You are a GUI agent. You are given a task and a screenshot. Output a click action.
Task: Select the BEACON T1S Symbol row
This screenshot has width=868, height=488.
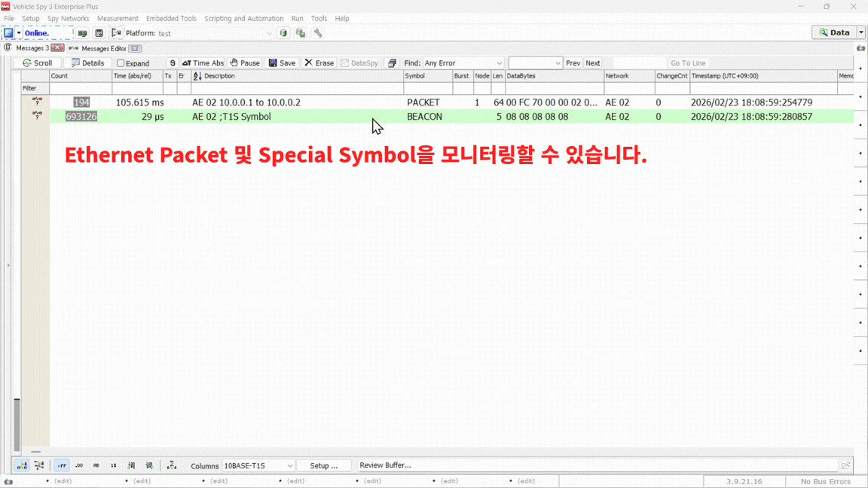pos(301,117)
